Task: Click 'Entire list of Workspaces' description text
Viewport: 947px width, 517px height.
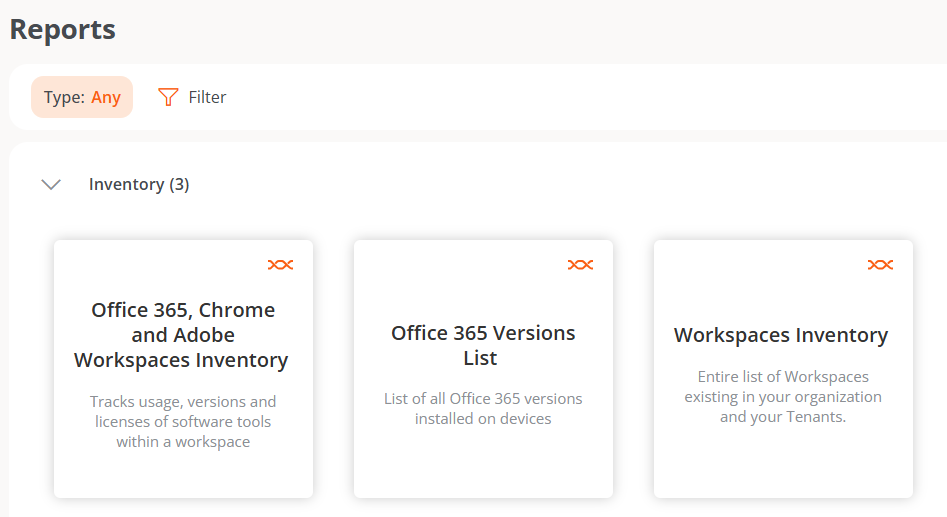Action: coord(783,397)
